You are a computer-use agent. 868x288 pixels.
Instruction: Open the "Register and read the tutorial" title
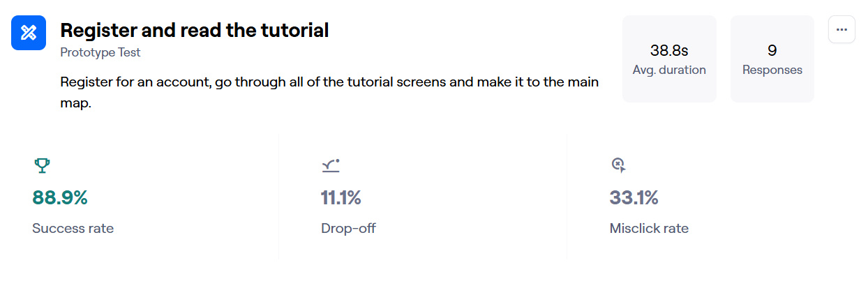194,31
